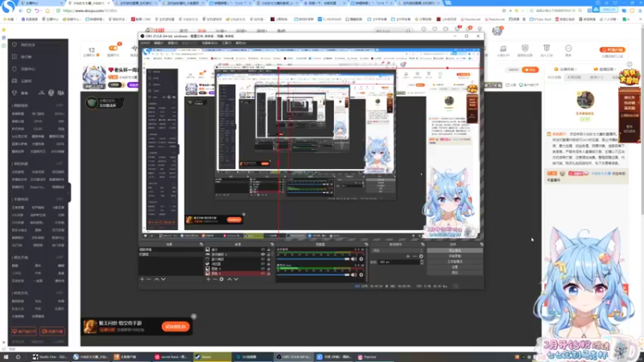Toggle lock on the window capture source
The height and width of the screenshot is (362, 644).
click(269, 259)
